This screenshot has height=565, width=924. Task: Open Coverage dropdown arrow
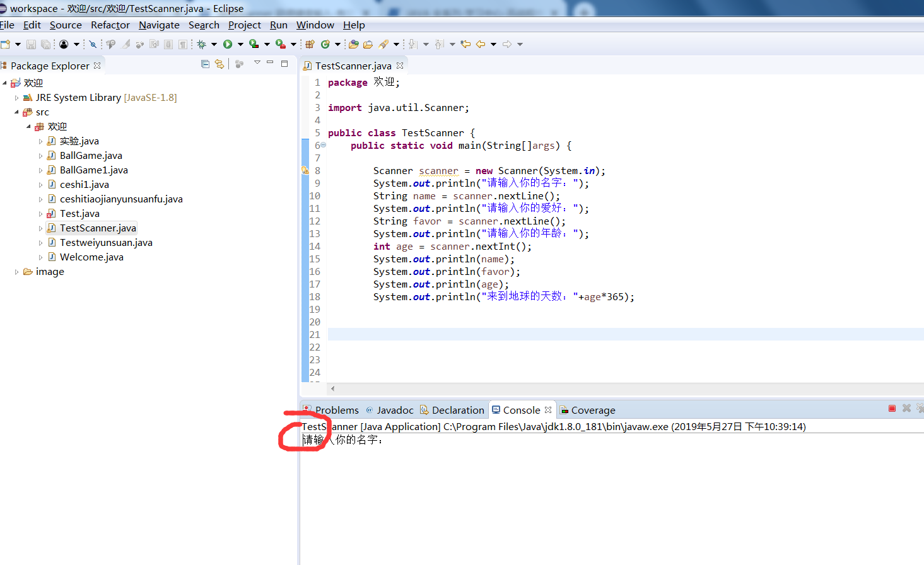tap(267, 44)
